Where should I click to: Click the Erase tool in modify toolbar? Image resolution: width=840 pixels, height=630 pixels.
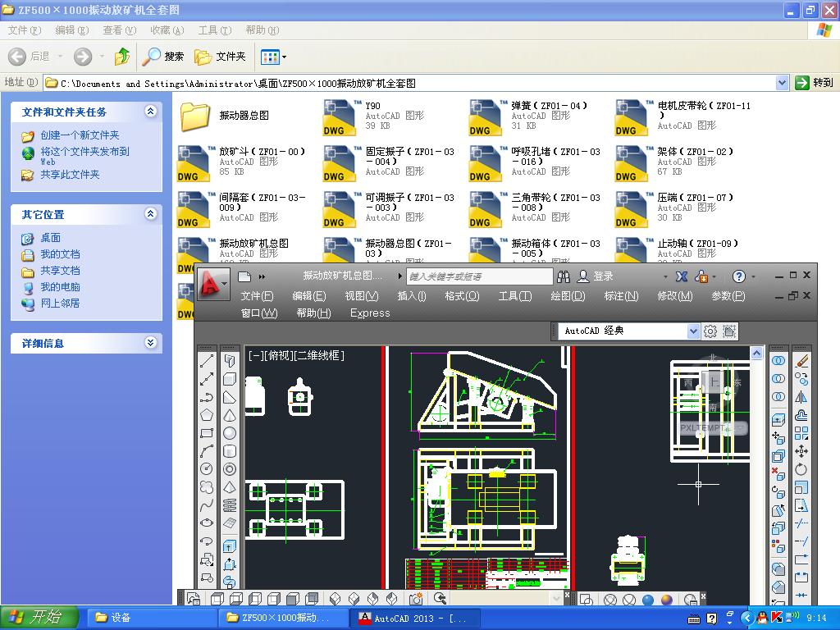pyautogui.click(x=801, y=361)
